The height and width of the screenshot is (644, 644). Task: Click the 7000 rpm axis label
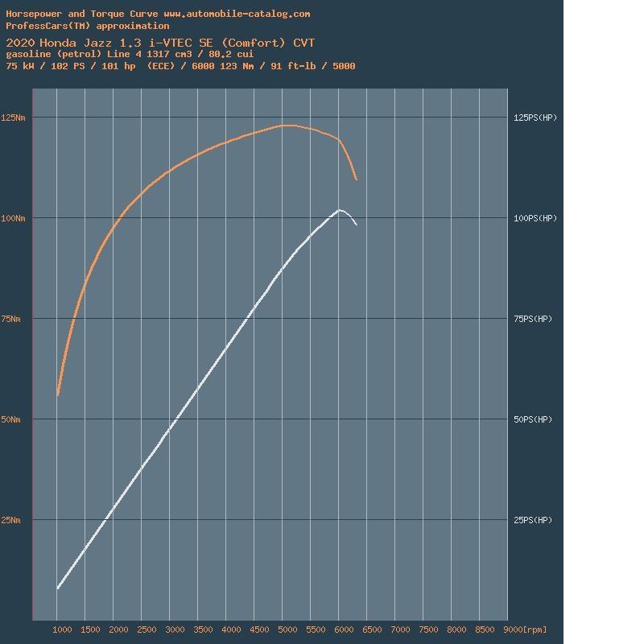tap(400, 630)
